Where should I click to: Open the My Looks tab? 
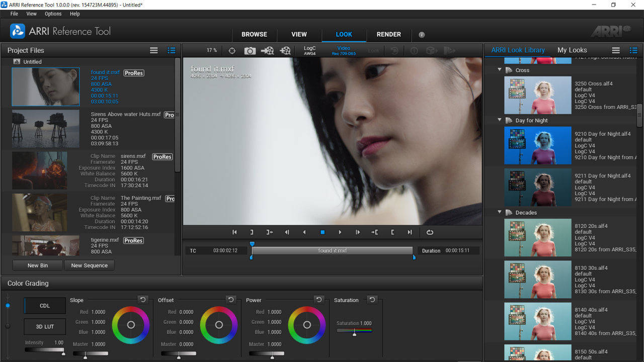point(572,50)
